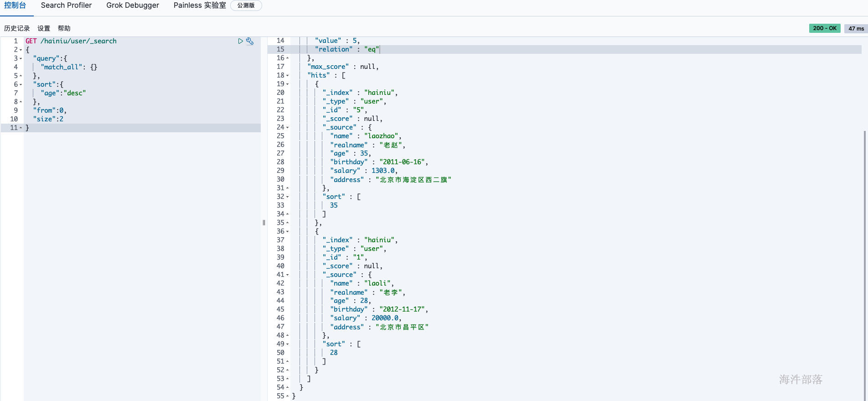
Task: Click the address 北京市昌平区
Action: 402,327
